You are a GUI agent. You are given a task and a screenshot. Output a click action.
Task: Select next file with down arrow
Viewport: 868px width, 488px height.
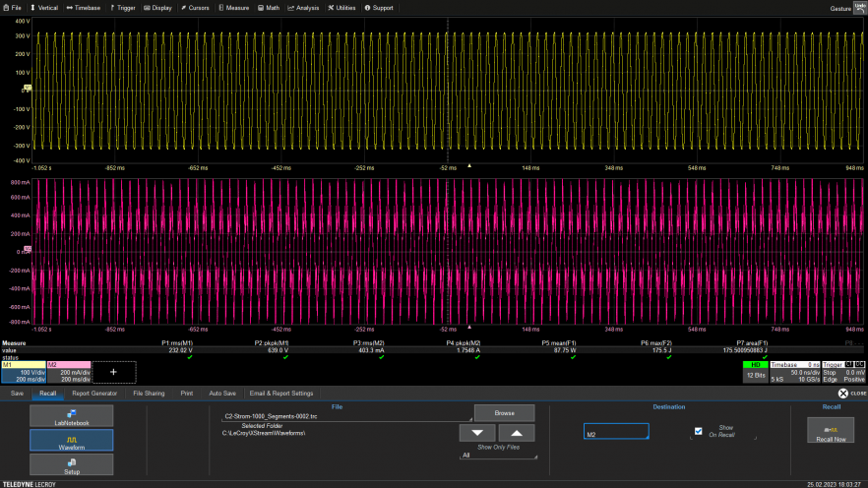click(x=477, y=434)
